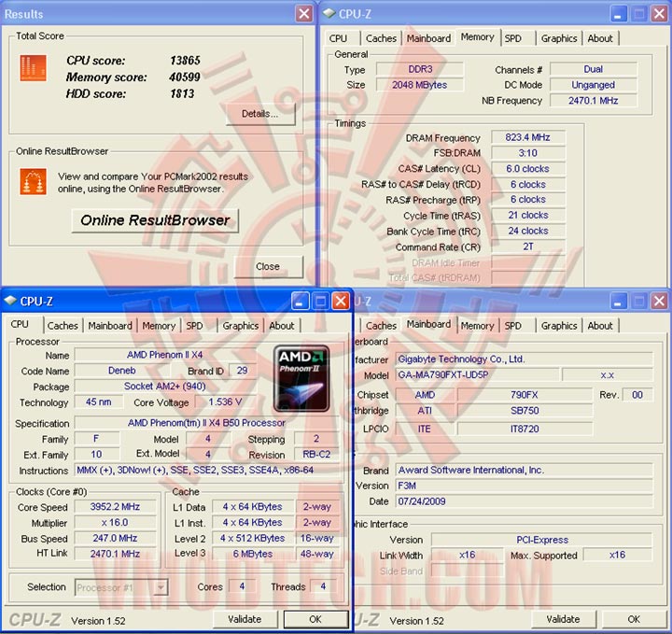This screenshot has height=634, width=672.
Task: Click the AMD Phenom II logo image
Action: (301, 378)
